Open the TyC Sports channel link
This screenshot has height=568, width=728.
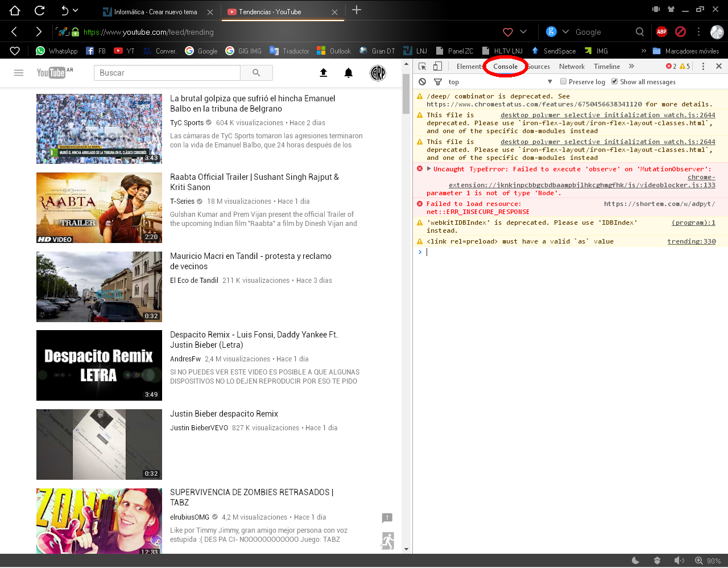pyautogui.click(x=187, y=123)
